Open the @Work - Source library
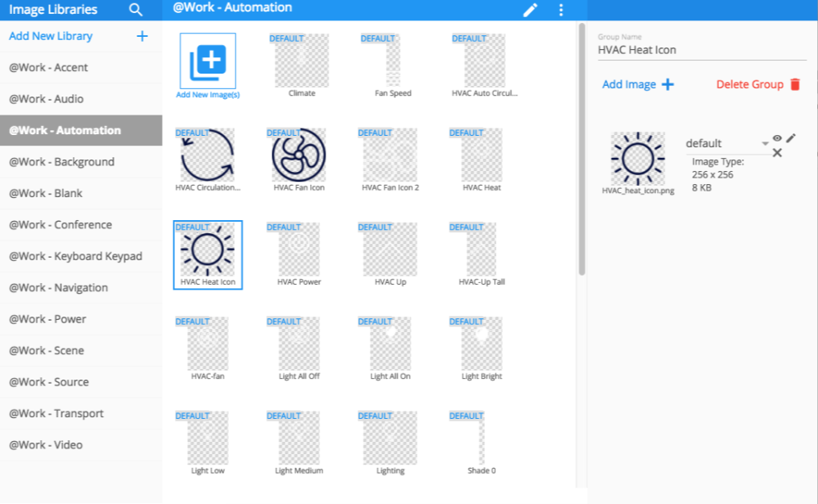 (x=81, y=382)
